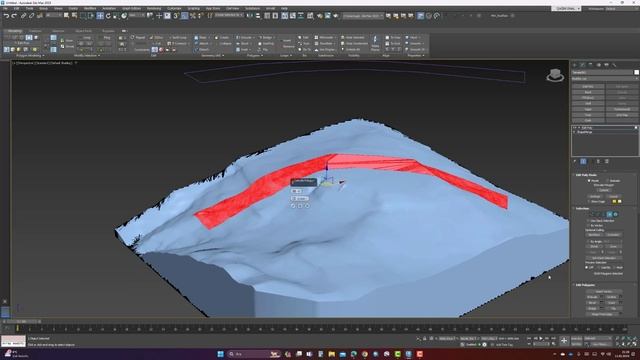640x360 pixels.
Task: Switch to Hierarchy command panel tab
Action: coord(591,65)
